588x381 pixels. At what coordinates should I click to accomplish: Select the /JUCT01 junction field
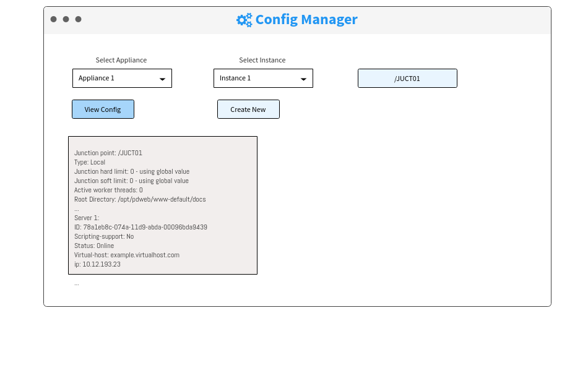click(408, 79)
